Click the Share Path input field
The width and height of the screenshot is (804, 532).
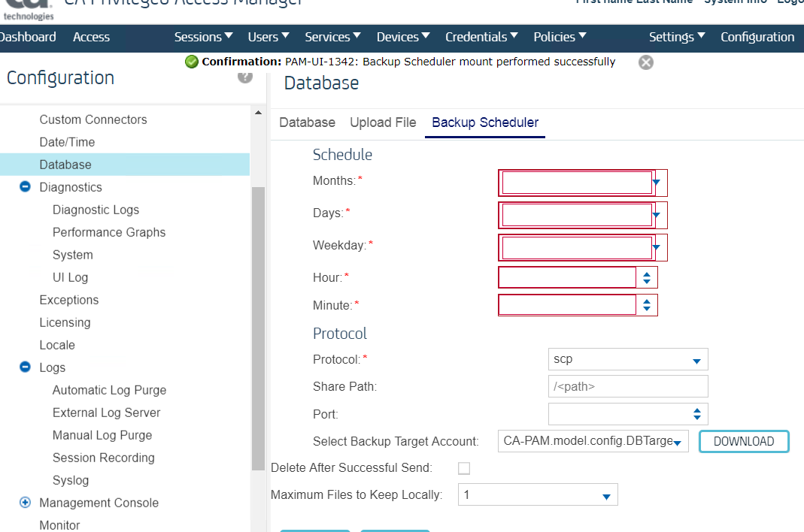coord(628,386)
